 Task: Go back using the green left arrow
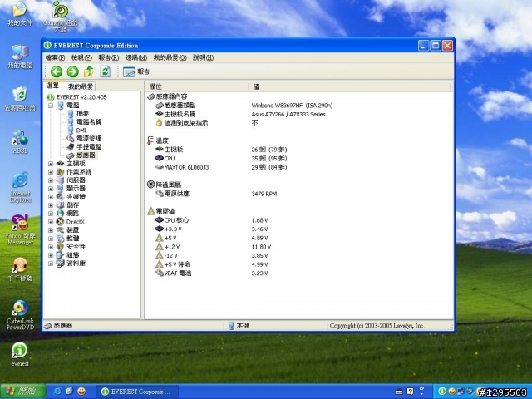pos(57,71)
